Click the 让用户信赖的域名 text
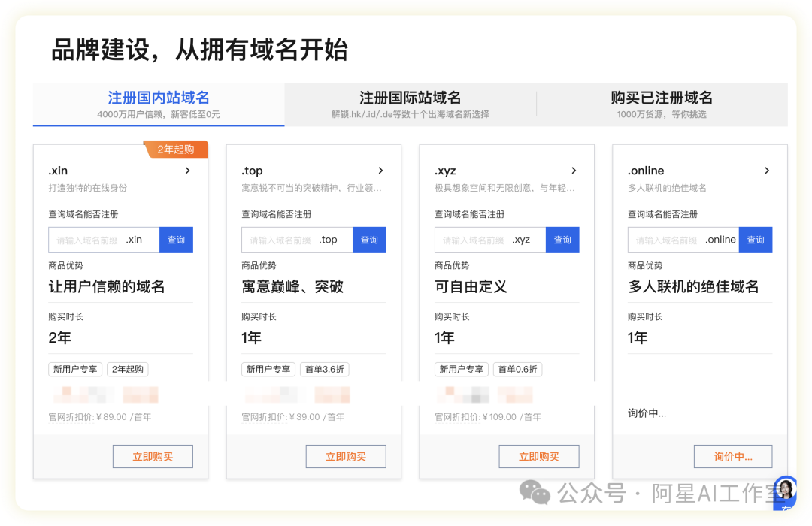 107,286
